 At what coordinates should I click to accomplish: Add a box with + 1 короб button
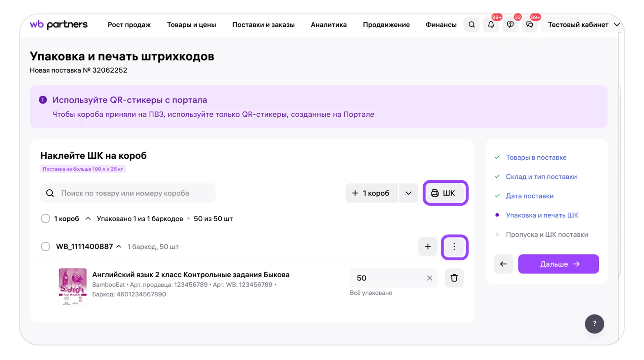[372, 193]
